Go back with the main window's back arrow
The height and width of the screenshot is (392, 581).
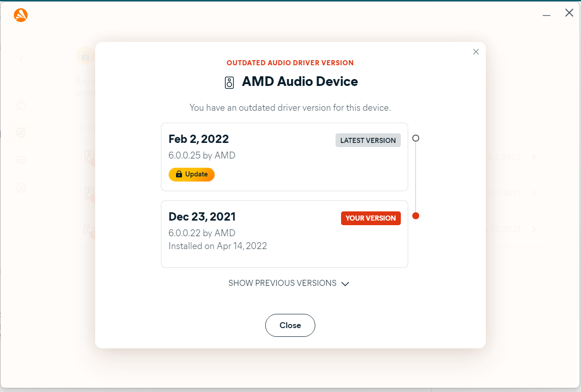click(21, 59)
